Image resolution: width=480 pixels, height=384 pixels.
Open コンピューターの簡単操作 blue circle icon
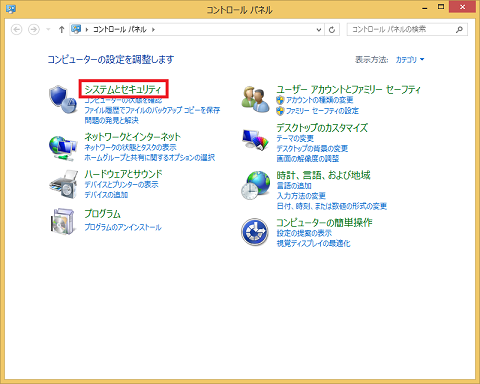click(255, 232)
